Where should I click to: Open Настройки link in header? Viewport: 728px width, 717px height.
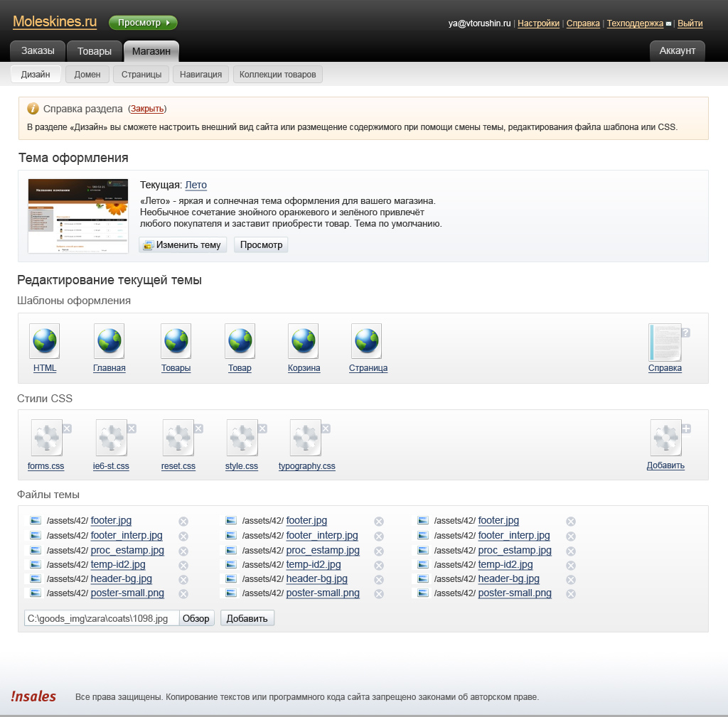coord(538,23)
